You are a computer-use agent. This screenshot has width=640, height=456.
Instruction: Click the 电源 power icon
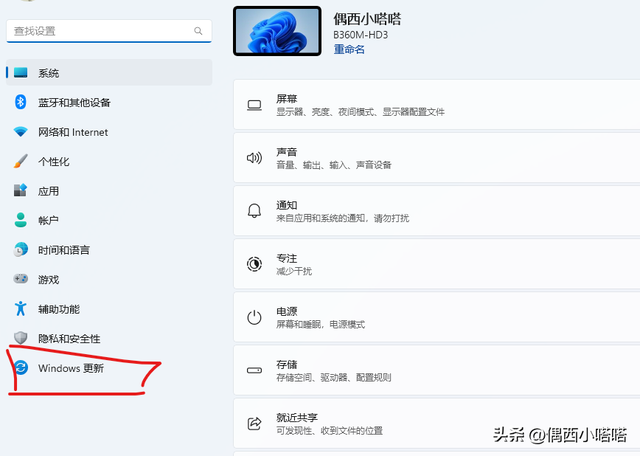(x=254, y=317)
